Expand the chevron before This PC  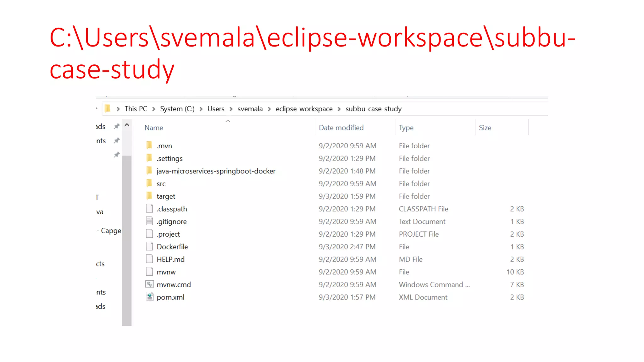(x=118, y=109)
